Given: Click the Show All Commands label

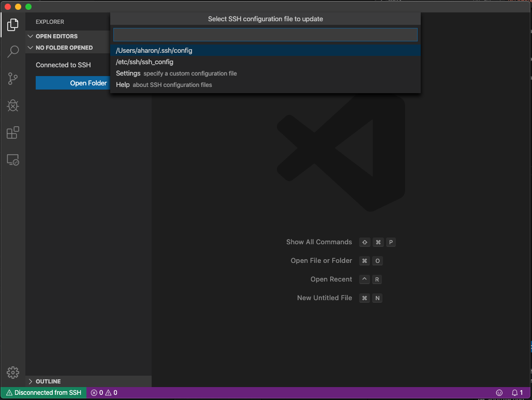Looking at the screenshot, I should [x=319, y=242].
